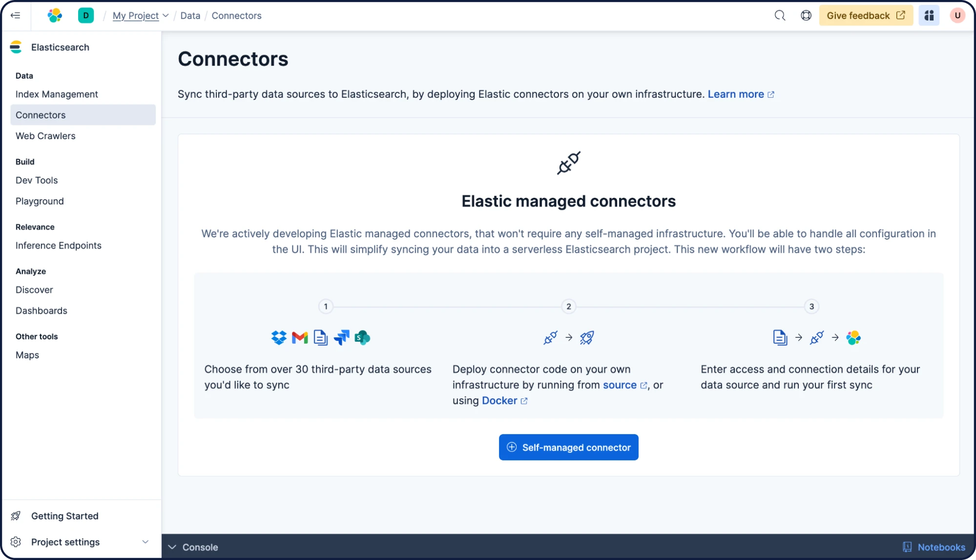Open Playground in the sidebar

click(83, 201)
